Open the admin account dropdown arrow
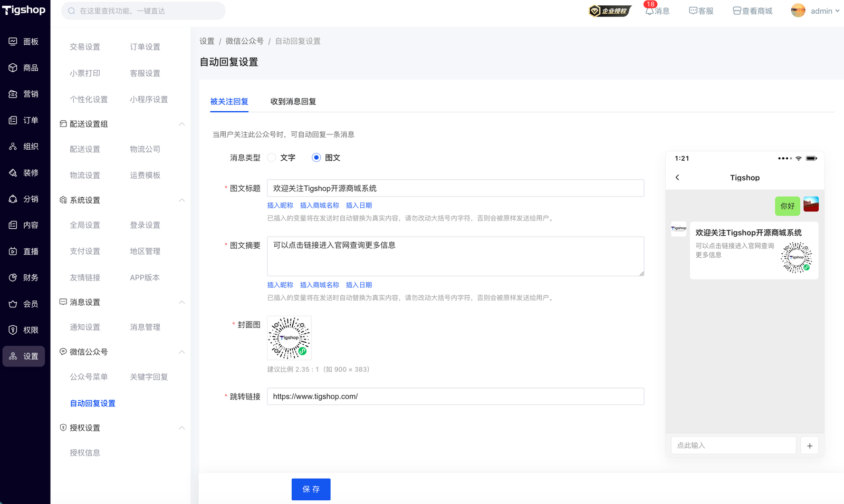844x504 pixels. 837,11
